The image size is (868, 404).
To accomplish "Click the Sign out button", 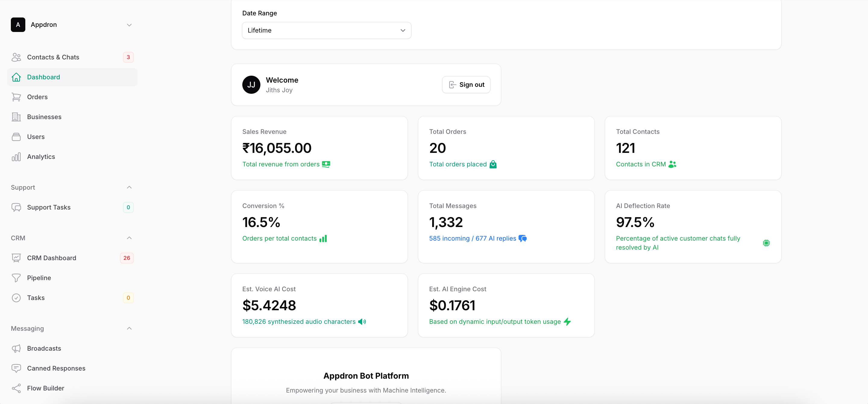I will [x=466, y=85].
